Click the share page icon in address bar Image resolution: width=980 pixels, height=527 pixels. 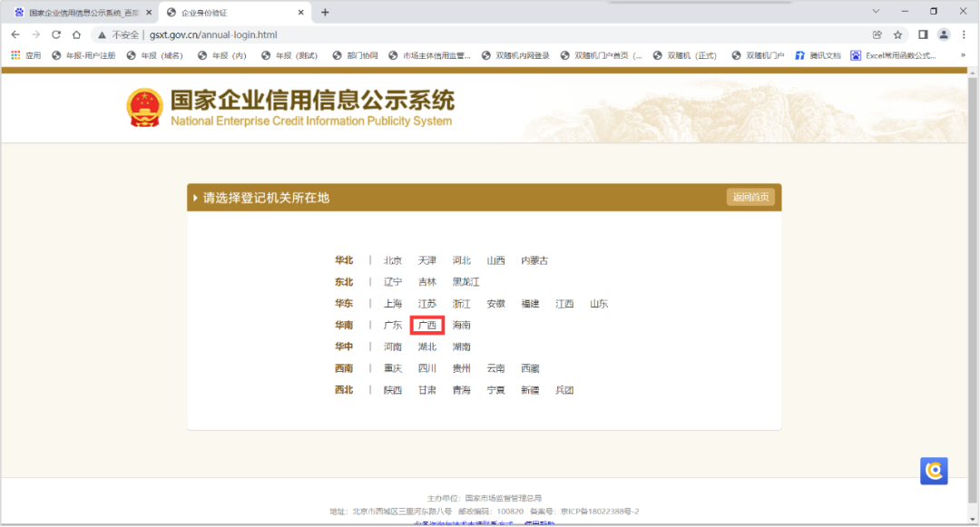coord(877,35)
